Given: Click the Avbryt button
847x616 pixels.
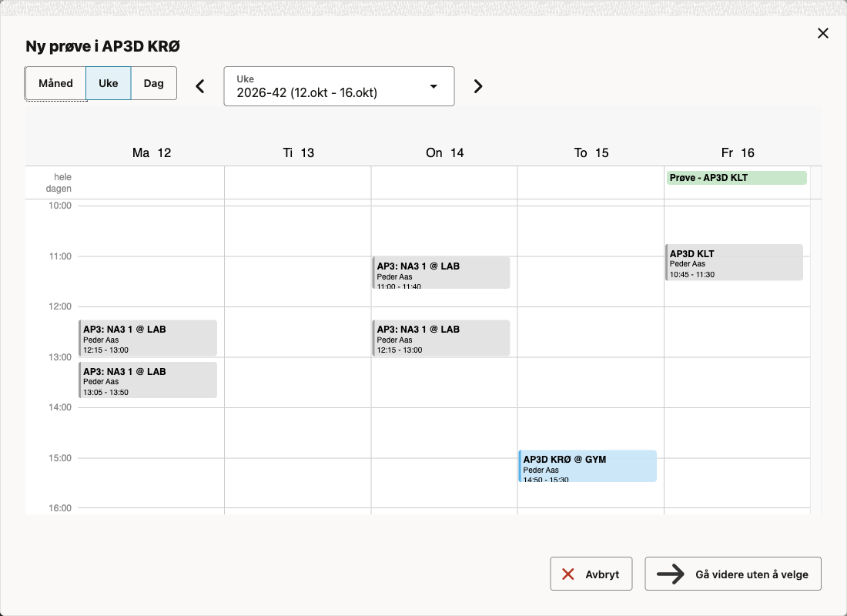Looking at the screenshot, I should pos(591,574).
